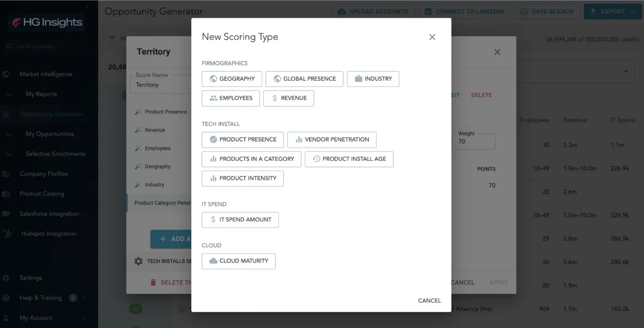This screenshot has width=644, height=328.
Task: Open the Export dropdown
Action: 612,12
